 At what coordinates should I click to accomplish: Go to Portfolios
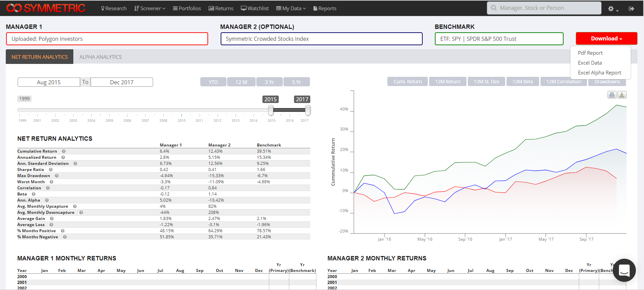pyautogui.click(x=187, y=8)
